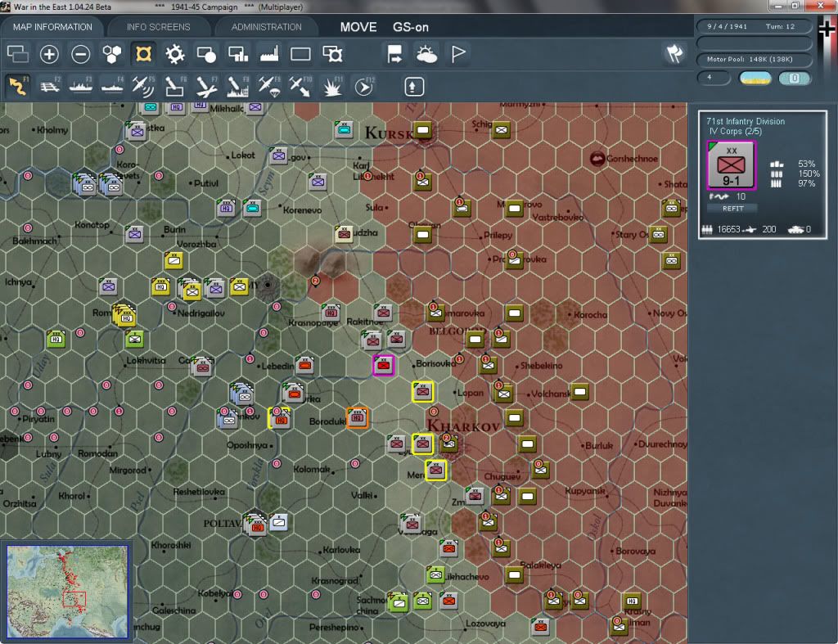The width and height of the screenshot is (838, 644).
Task: Select the F6 bombing mode icon
Action: tap(175, 86)
